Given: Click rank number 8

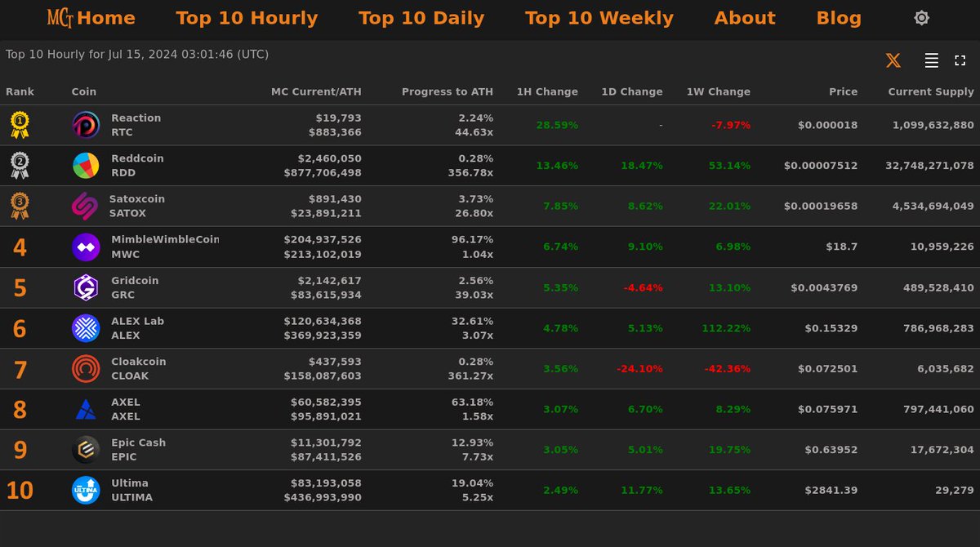Looking at the screenshot, I should 20,410.
